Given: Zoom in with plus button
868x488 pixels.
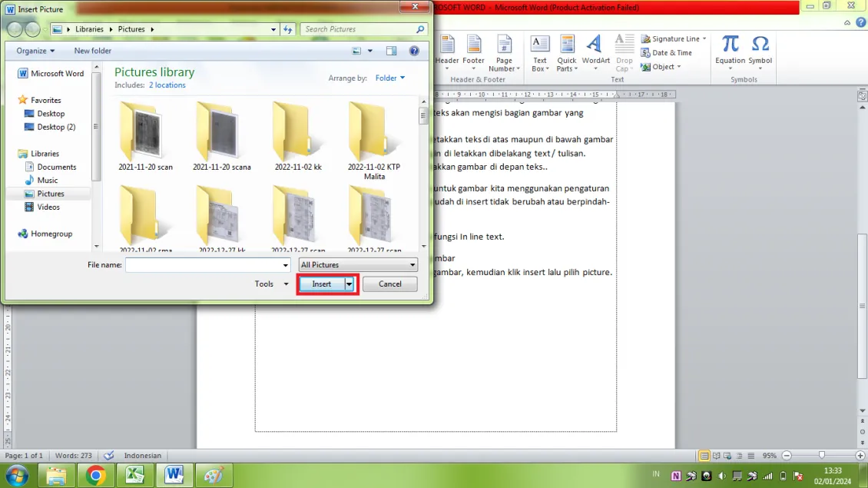Looking at the screenshot, I should 860,455.
